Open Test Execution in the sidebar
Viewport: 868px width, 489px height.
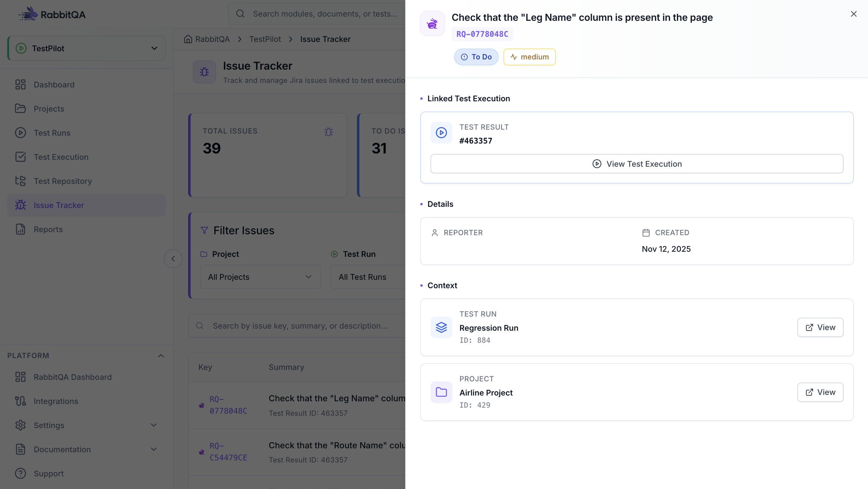pos(87,157)
